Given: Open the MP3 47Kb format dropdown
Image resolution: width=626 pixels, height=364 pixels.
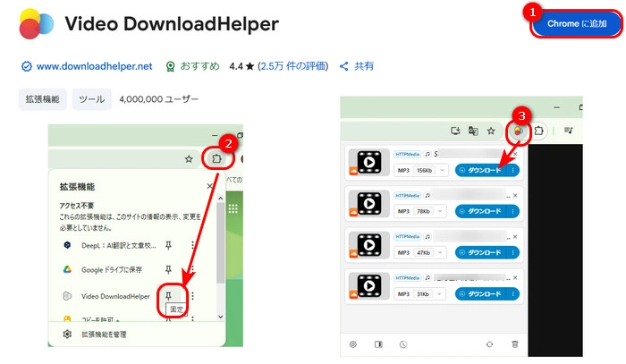Looking at the screenshot, I should click(420, 252).
